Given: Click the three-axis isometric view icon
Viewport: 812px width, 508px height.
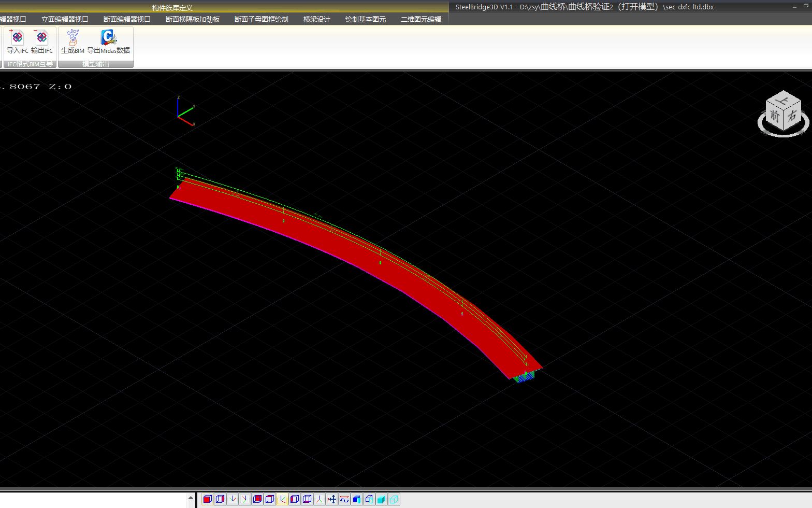Looking at the screenshot, I should pos(320,499).
